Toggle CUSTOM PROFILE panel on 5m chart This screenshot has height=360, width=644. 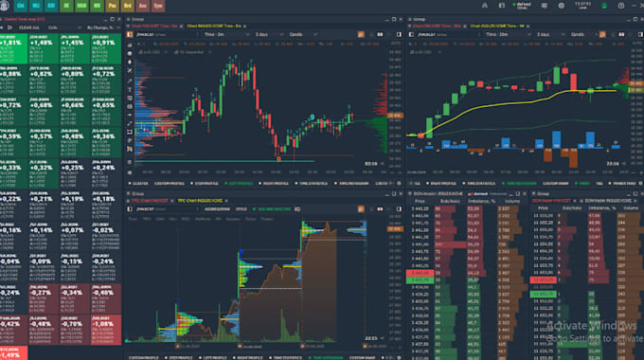tap(170, 183)
